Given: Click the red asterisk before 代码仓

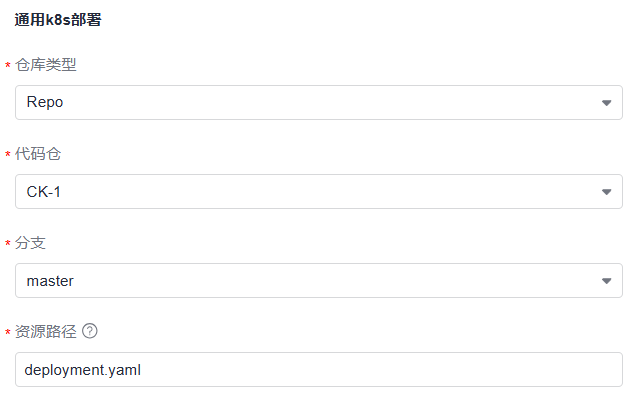Looking at the screenshot, I should click(8, 156).
